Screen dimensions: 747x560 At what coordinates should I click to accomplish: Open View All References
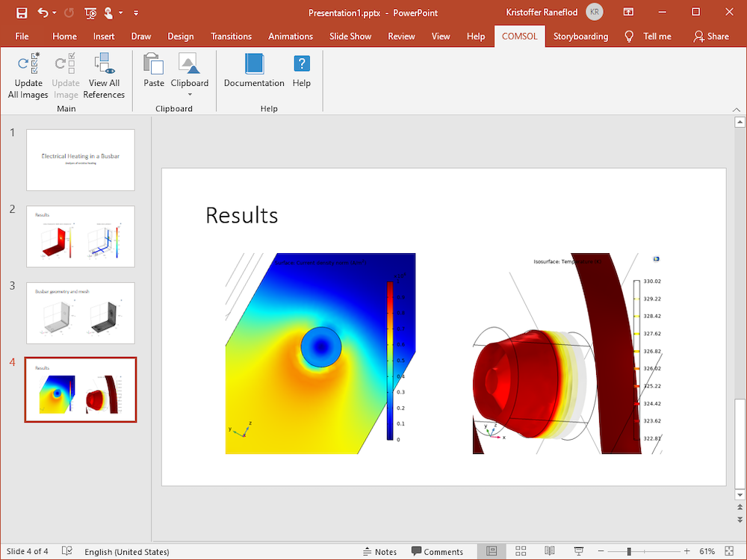point(104,75)
